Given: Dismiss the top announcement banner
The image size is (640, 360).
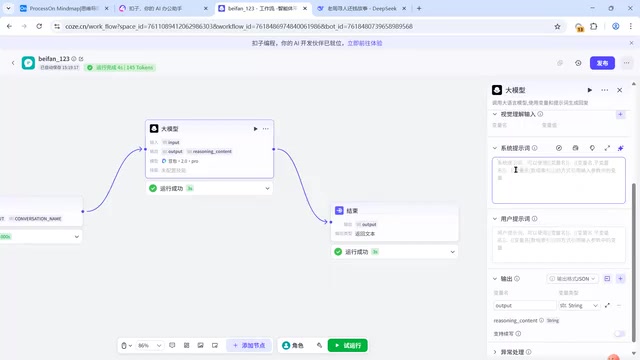Looking at the screenshot, I should click(631, 43).
